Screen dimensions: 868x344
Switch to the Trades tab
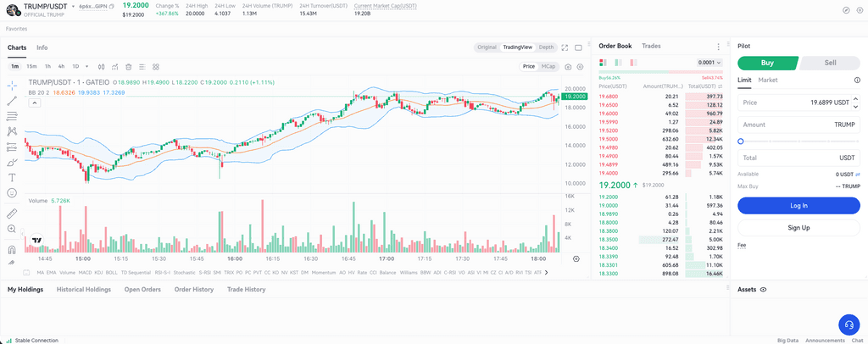click(x=651, y=46)
